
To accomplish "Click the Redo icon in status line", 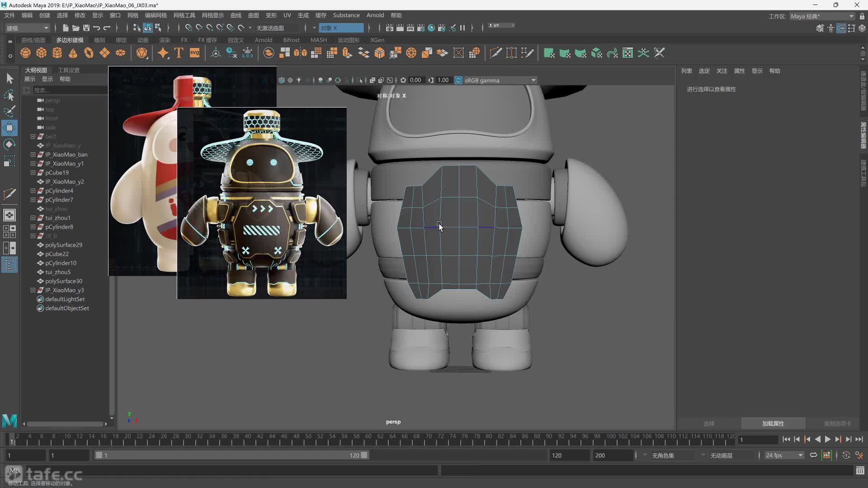I will 107,28.
